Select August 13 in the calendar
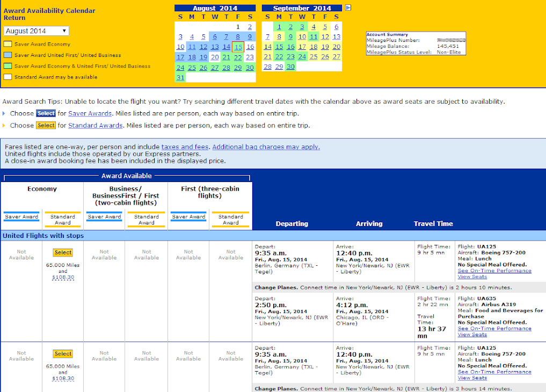The image size is (546, 392). [x=215, y=47]
